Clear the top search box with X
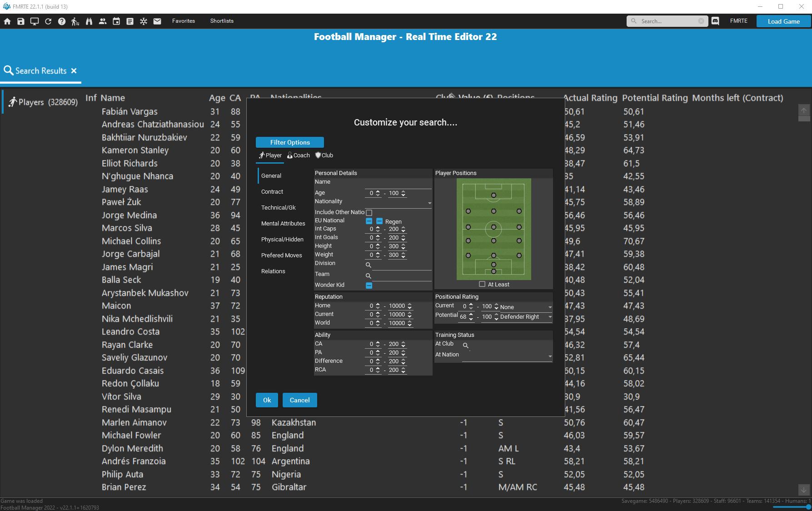This screenshot has height=511, width=812. pos(701,21)
